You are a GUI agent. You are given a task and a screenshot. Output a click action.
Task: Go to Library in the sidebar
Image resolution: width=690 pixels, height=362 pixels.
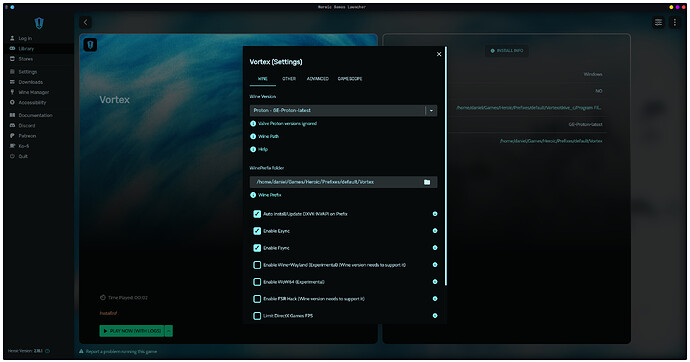[x=22, y=48]
